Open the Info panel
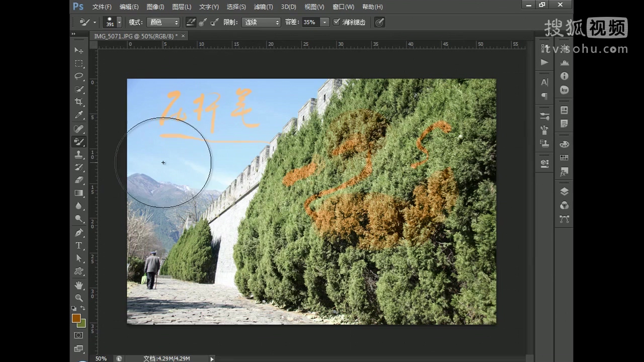 pos(564,76)
